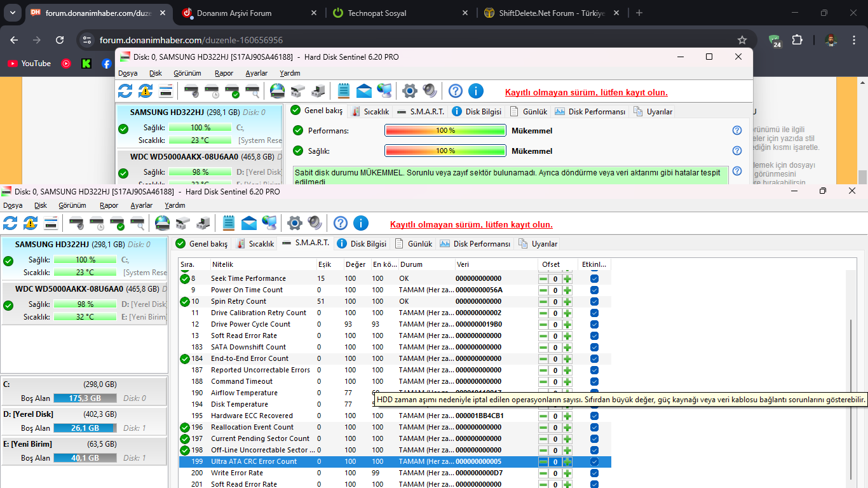
Task: Click the red 'Kayıtlı olmayan sürüm' link, lower window
Action: tap(471, 224)
